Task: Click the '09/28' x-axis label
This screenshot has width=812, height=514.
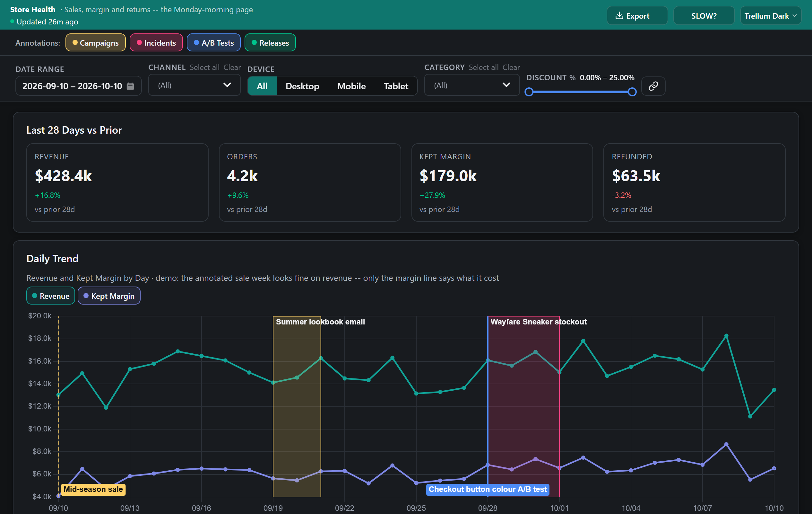Action: [x=488, y=508]
